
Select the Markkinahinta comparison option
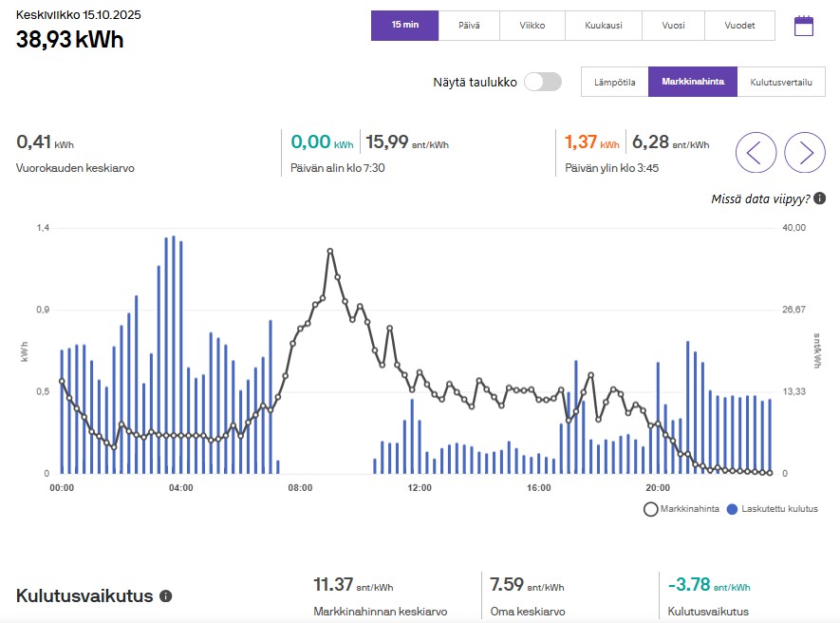point(692,83)
